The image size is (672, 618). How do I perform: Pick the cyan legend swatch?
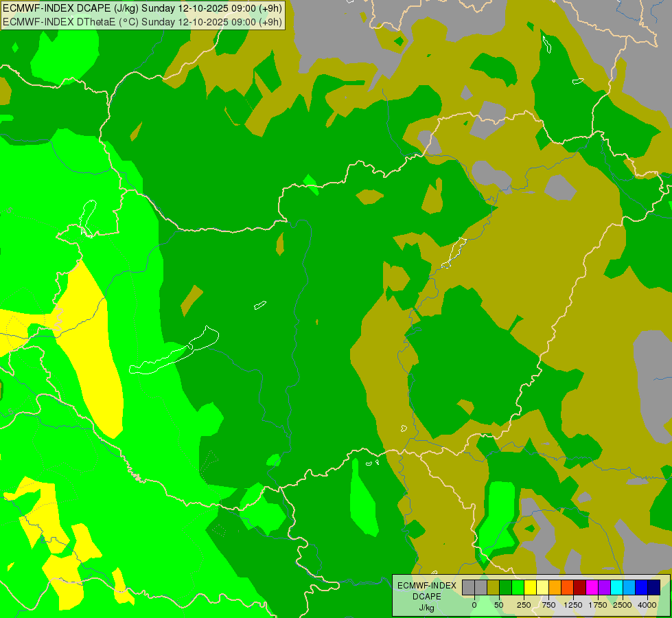[616, 587]
